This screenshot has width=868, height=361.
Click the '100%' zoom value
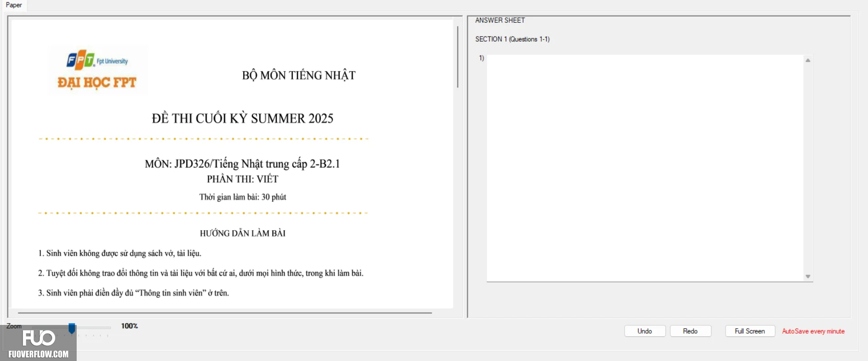click(x=129, y=326)
